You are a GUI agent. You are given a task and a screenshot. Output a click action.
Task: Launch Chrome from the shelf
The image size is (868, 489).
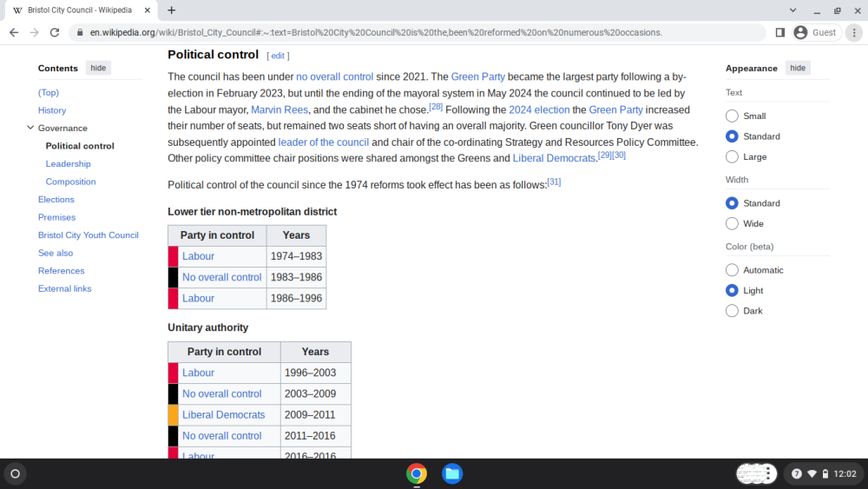click(417, 473)
